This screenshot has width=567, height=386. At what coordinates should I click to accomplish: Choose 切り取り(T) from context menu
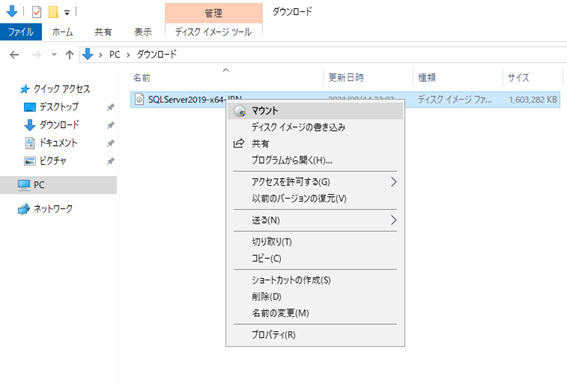click(x=315, y=242)
